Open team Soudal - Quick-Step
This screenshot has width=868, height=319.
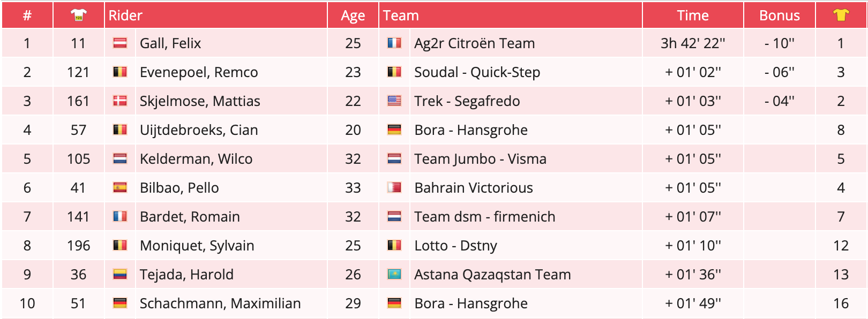(x=477, y=72)
